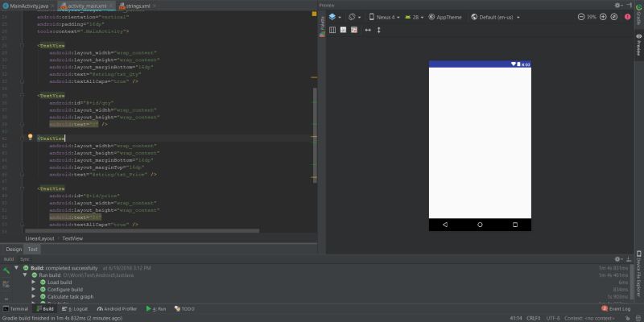The width and height of the screenshot is (644, 322).
Task: Open the Palette side tab
Action: [x=323, y=27]
